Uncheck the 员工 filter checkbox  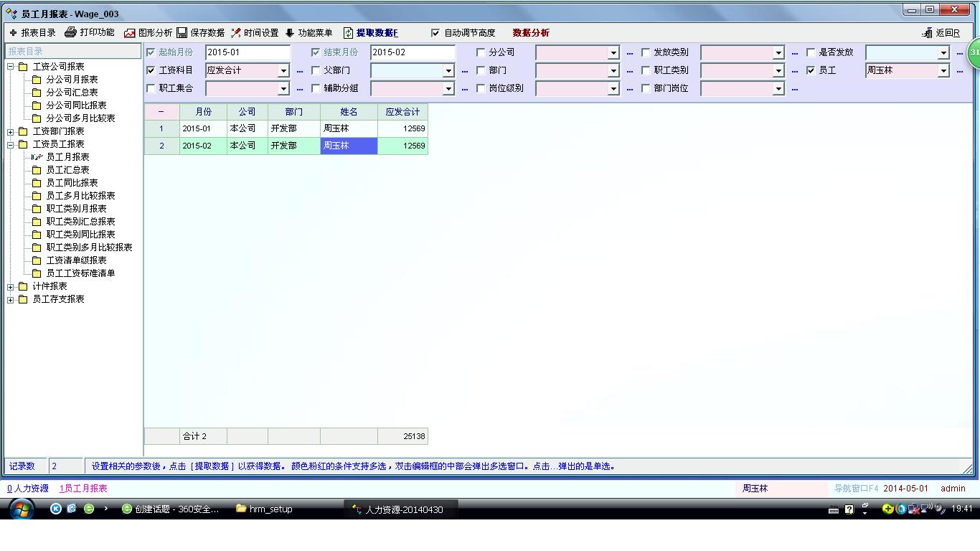point(811,70)
